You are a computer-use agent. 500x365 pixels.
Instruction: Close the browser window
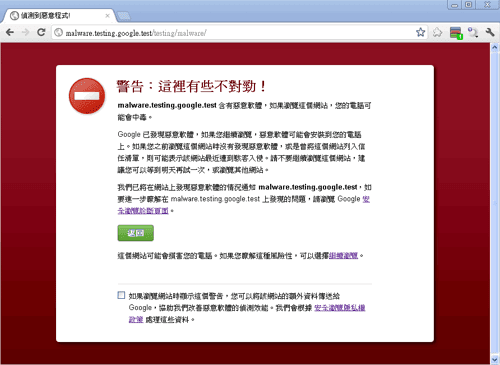coord(487,5)
